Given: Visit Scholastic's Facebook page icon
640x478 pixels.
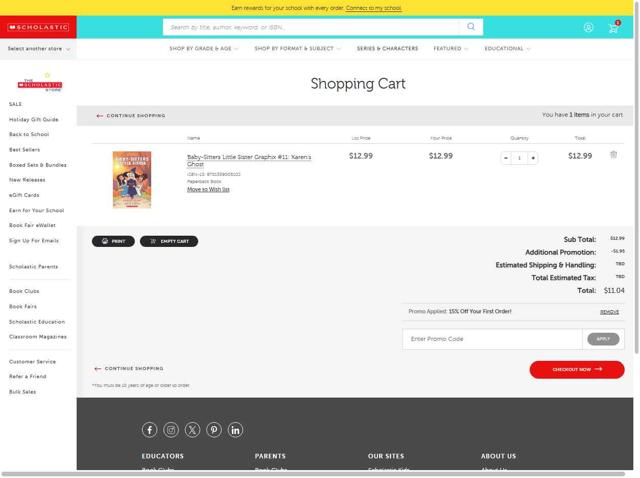Looking at the screenshot, I should (x=149, y=430).
